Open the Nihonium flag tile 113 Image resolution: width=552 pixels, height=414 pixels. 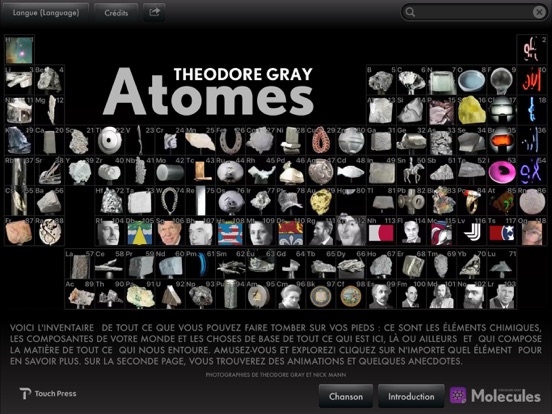tap(381, 231)
